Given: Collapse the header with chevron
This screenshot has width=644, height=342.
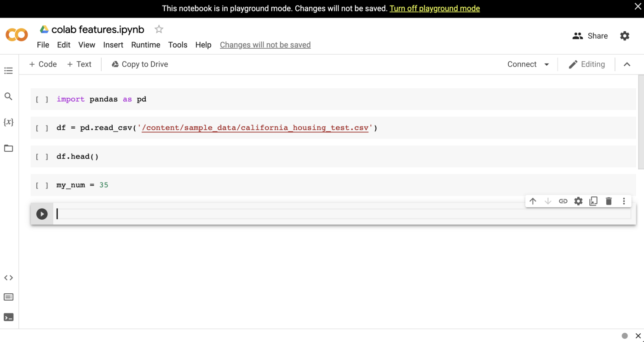Looking at the screenshot, I should tap(627, 64).
